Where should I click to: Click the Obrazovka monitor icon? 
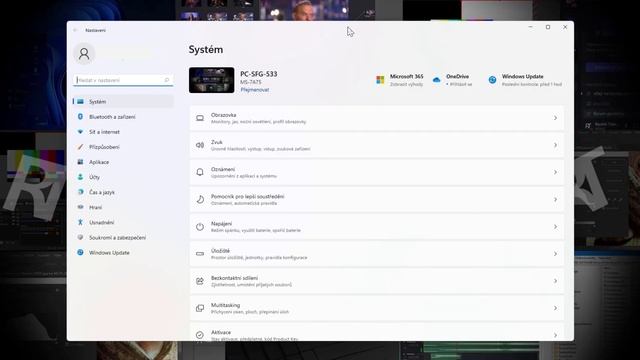[x=200, y=118]
